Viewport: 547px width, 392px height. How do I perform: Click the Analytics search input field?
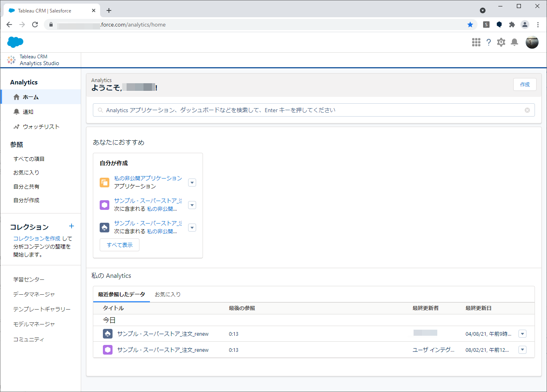click(x=313, y=110)
